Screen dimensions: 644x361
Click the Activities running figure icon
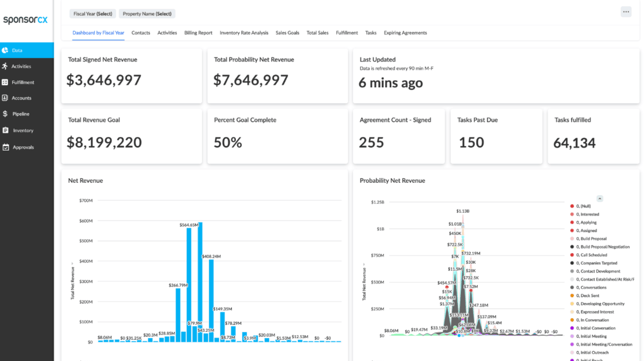(5, 66)
